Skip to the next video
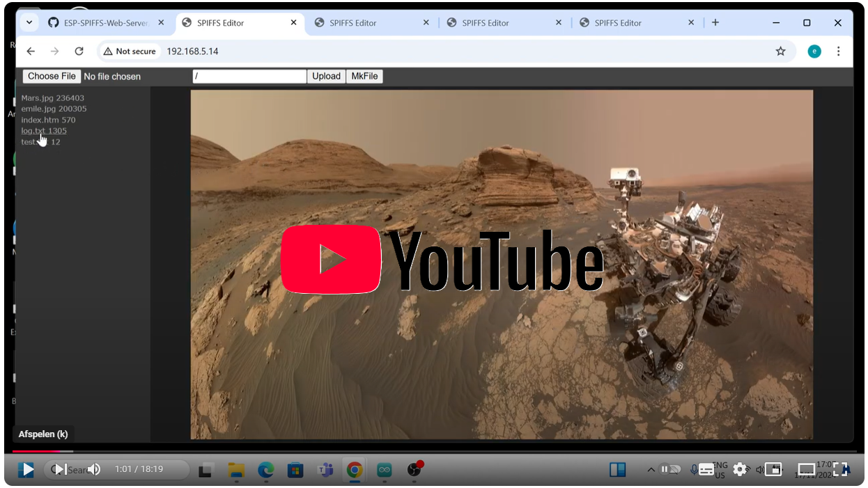This screenshot has height=488, width=868. point(61,470)
